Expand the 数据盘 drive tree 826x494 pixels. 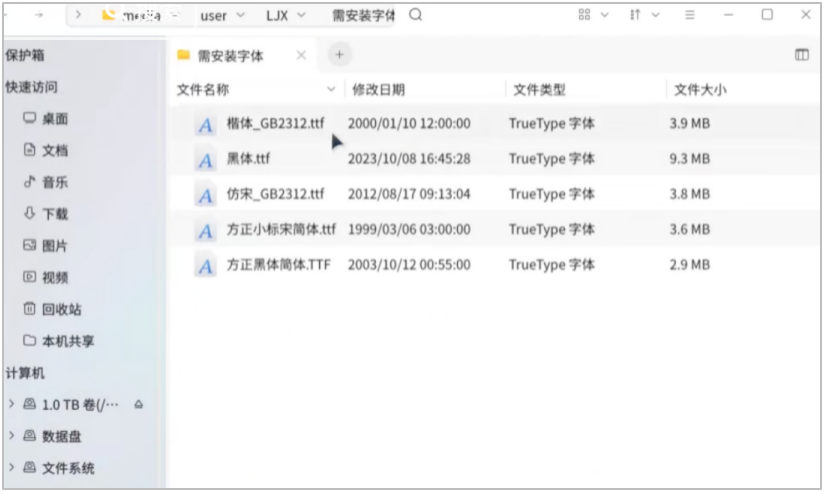coord(11,436)
